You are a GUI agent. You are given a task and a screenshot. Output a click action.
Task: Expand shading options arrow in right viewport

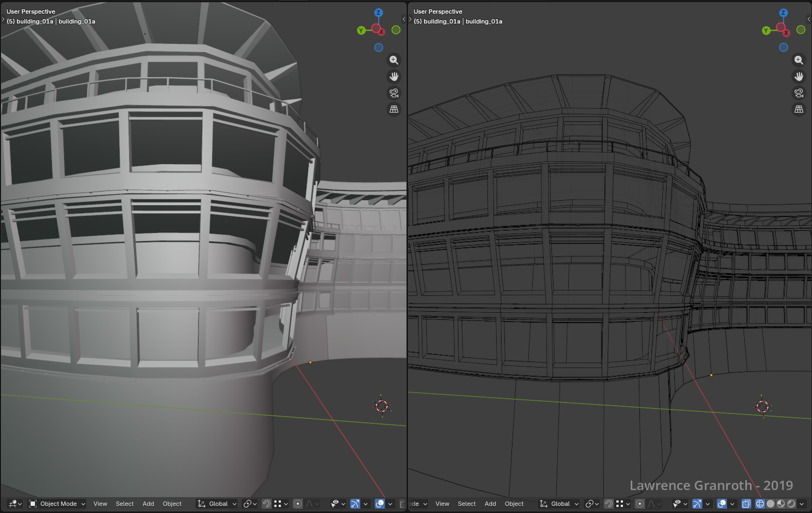point(802,504)
